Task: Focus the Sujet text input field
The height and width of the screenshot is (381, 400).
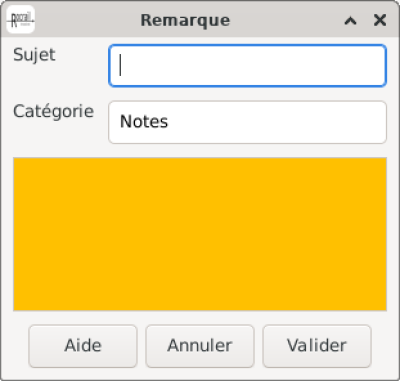Action: 247,66
